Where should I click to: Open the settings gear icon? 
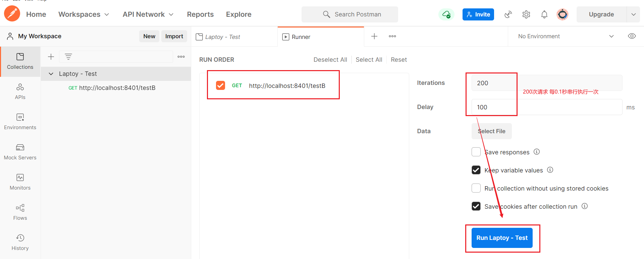pos(526,14)
